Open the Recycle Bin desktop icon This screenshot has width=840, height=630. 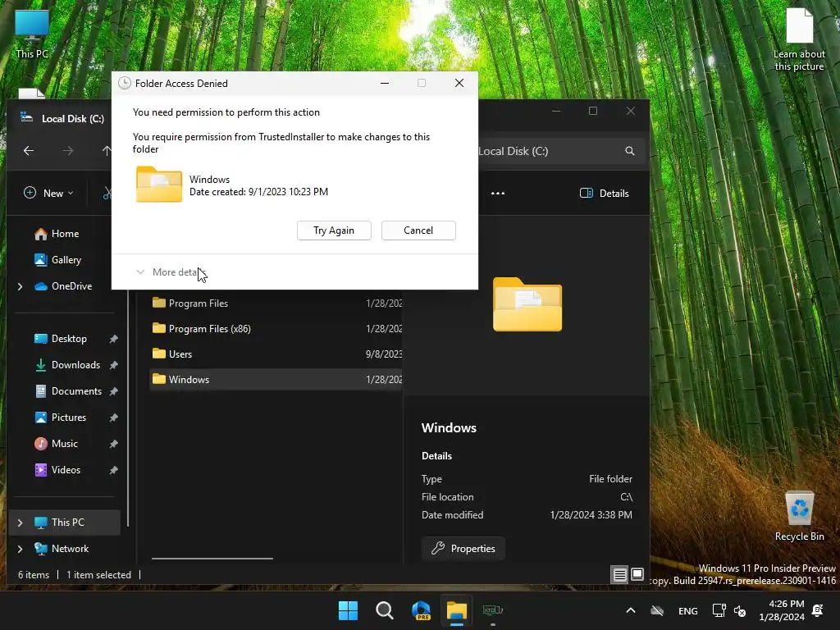point(799,517)
